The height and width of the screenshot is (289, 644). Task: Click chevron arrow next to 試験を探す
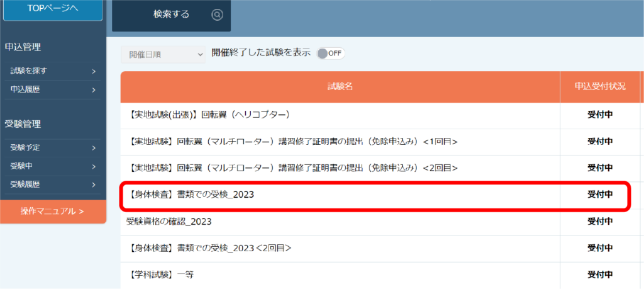[93, 71]
